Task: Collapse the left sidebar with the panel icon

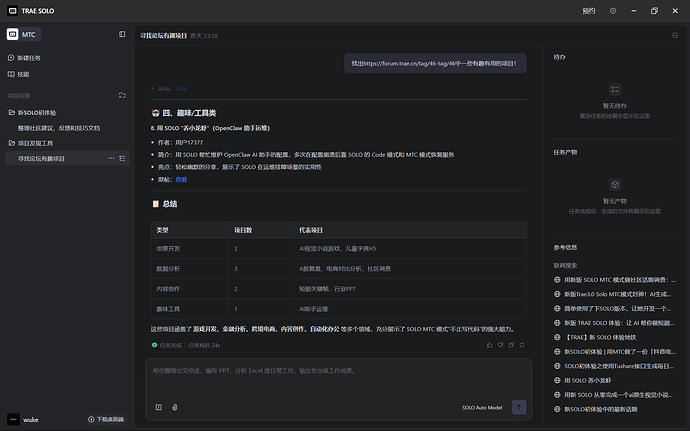Action: [122, 34]
